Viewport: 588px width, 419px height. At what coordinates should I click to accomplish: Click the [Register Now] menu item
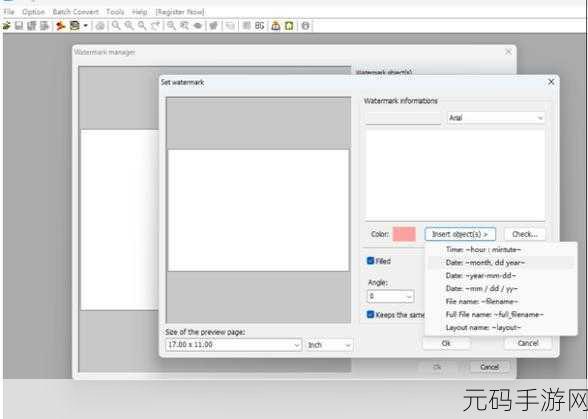click(x=180, y=12)
